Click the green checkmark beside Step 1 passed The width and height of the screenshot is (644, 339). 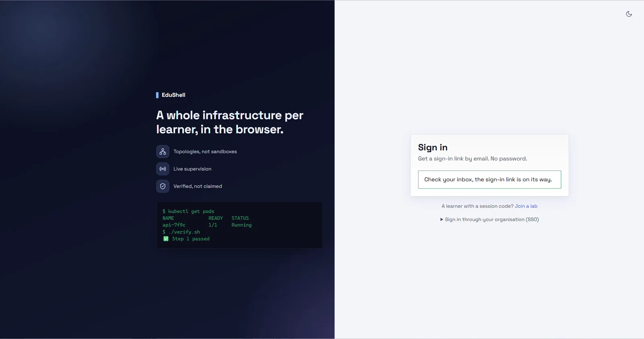[x=166, y=239]
